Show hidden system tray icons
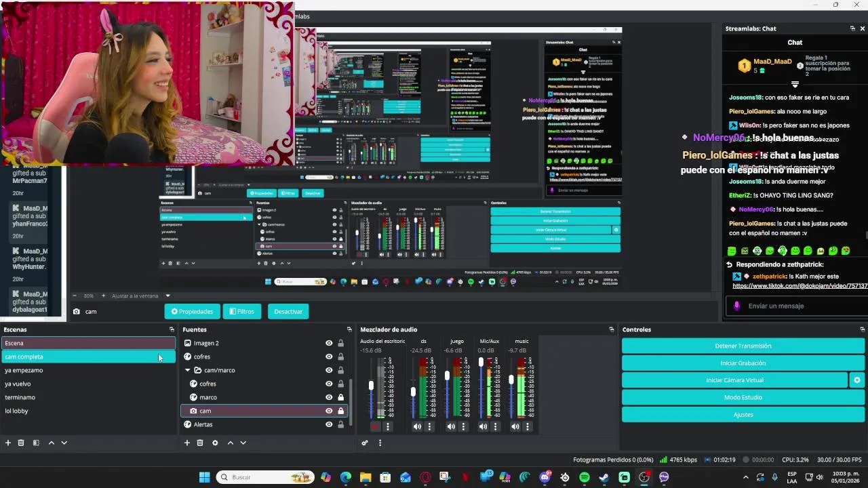This screenshot has width=868, height=488. (746, 477)
